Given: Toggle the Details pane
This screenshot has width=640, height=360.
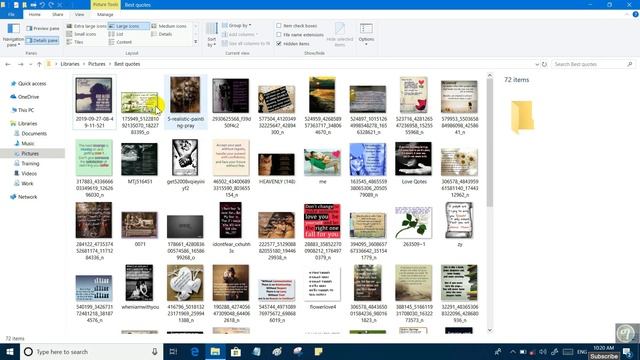Looking at the screenshot, I should 42,40.
